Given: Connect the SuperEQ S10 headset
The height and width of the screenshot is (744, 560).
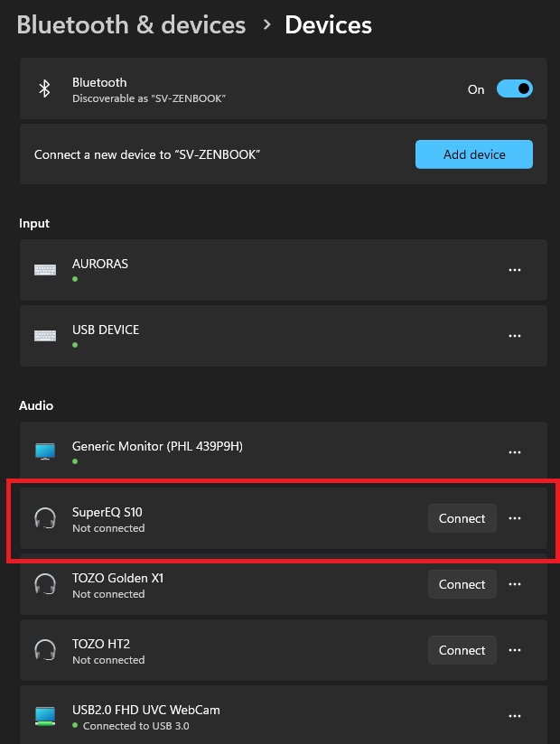Looking at the screenshot, I should click(x=462, y=518).
